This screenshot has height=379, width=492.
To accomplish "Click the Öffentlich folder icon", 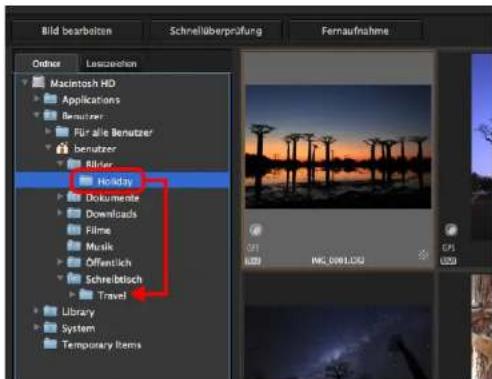I will click(74, 262).
